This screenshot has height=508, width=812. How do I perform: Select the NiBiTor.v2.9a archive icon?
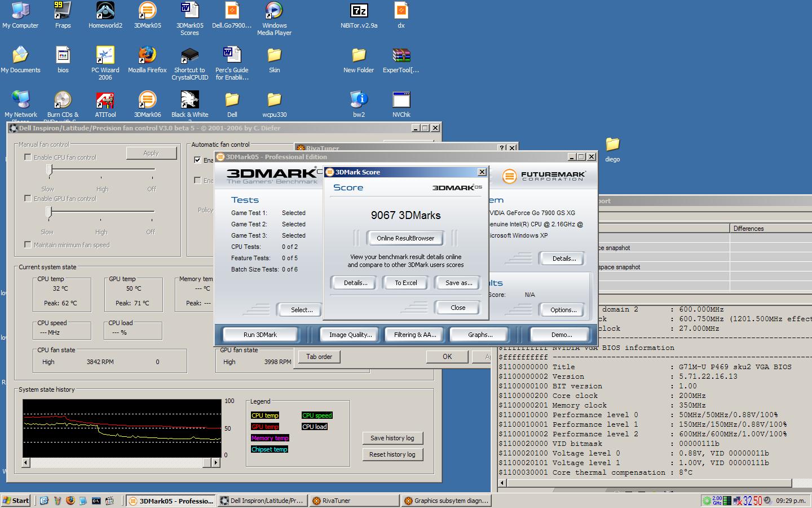tap(359, 15)
